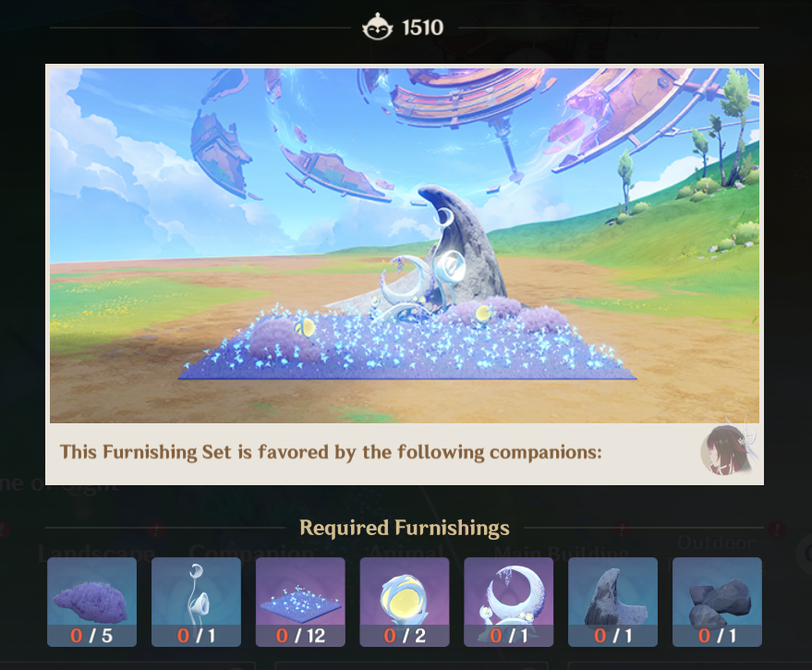
Task: Pick the yellow glowing orb furnishing
Action: point(405,602)
